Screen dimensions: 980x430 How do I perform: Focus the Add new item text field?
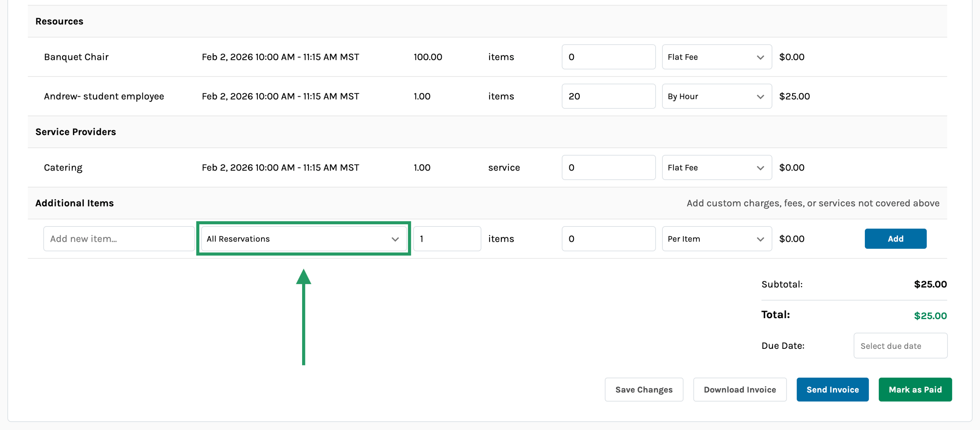tap(119, 239)
